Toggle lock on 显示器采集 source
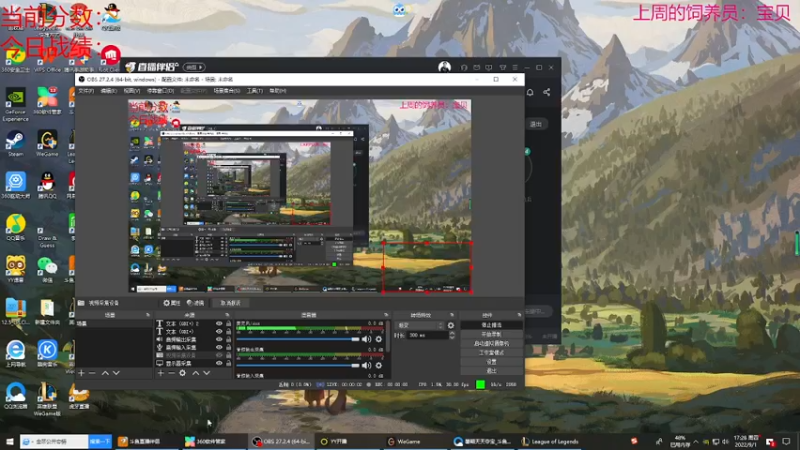The image size is (800, 450). click(228, 363)
